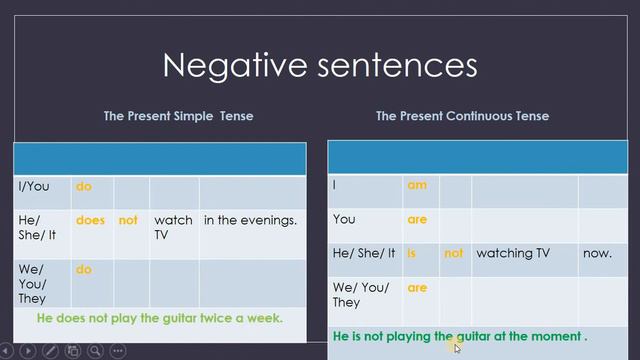This screenshot has width=640, height=360.
Task: Click the 'watching TV' cell
Action: tap(524, 260)
